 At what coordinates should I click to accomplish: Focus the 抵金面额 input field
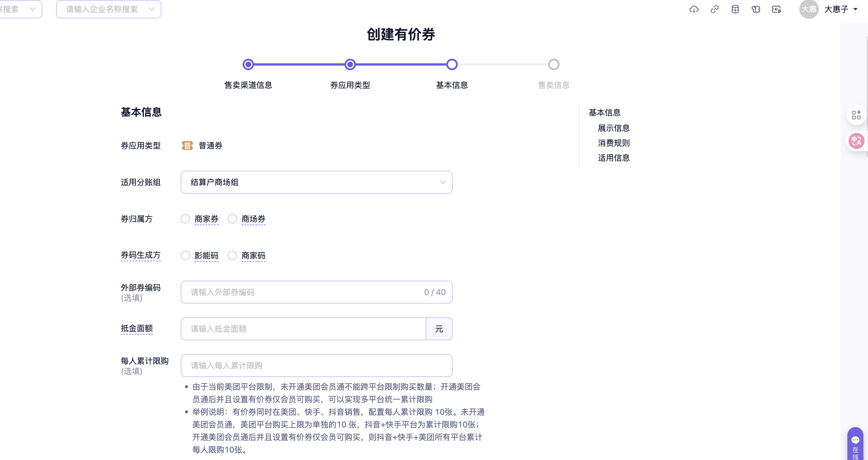coord(303,329)
